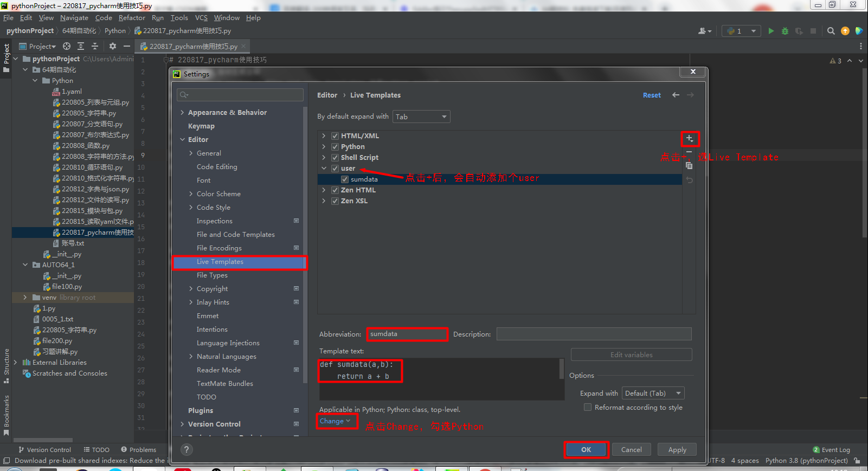Expand the Appearance & Behavior settings section
868x471 pixels.
tap(182, 113)
